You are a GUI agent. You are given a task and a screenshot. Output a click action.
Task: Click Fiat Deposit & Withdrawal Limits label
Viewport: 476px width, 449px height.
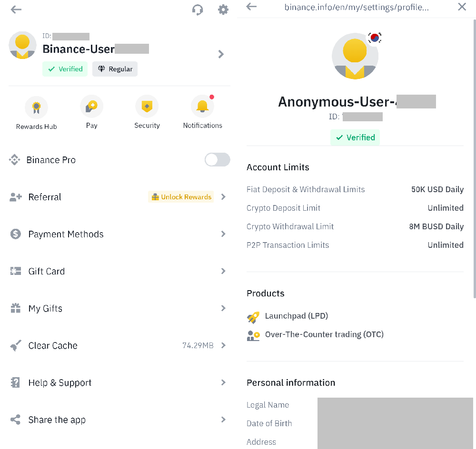(306, 190)
